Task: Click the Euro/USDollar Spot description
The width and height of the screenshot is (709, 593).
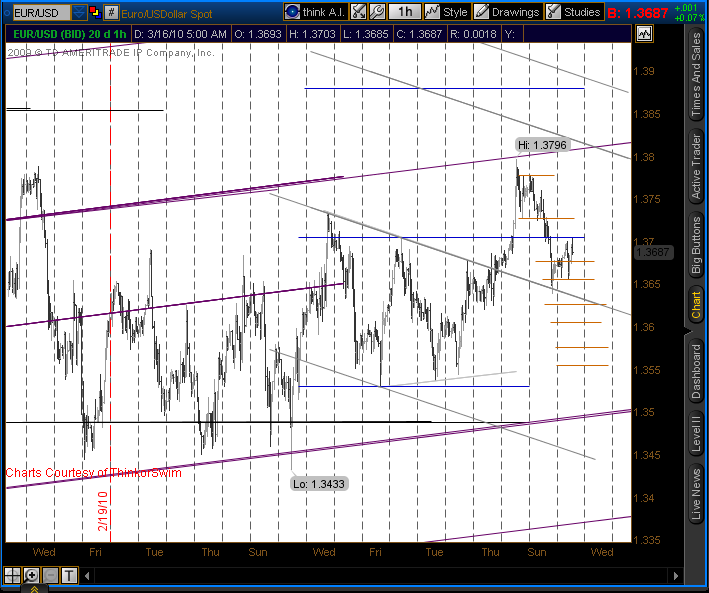Action: (x=166, y=14)
